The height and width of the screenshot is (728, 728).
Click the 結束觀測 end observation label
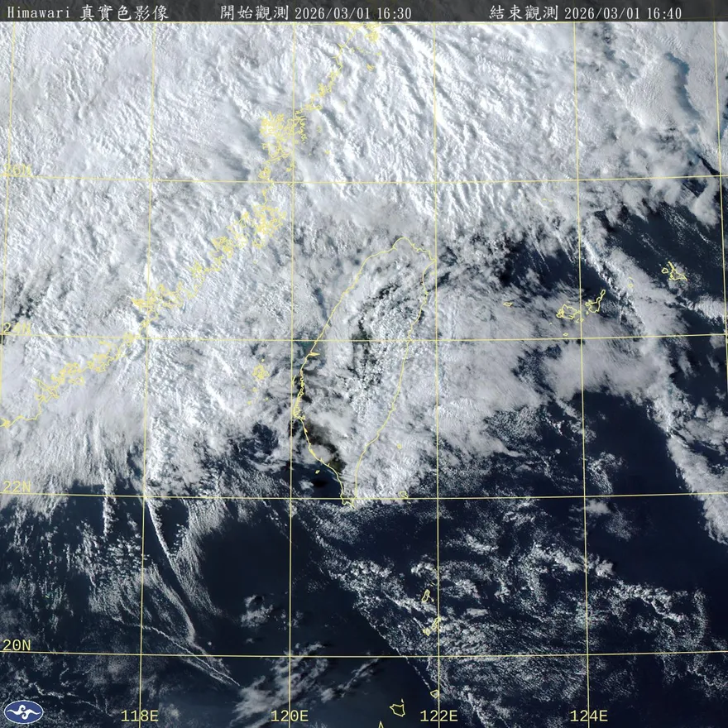point(524,12)
